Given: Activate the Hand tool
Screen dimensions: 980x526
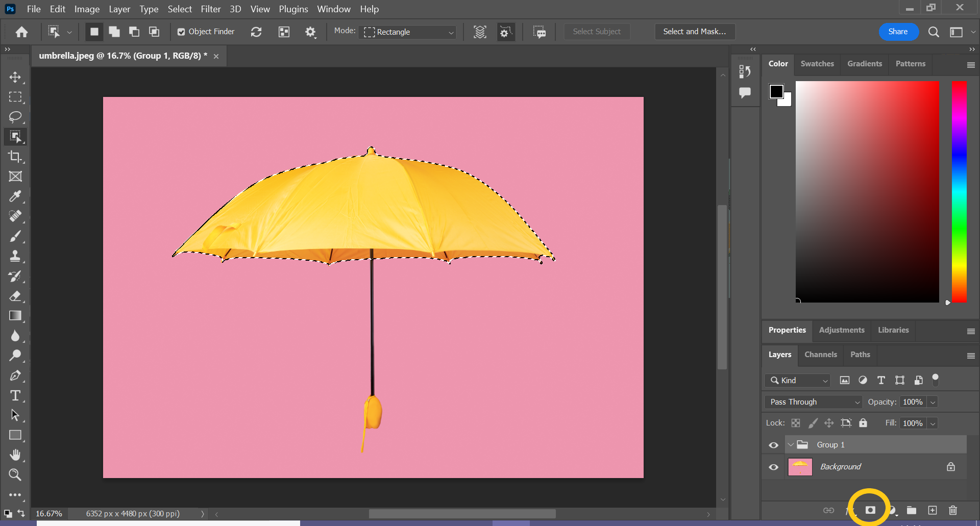Looking at the screenshot, I should [x=15, y=455].
